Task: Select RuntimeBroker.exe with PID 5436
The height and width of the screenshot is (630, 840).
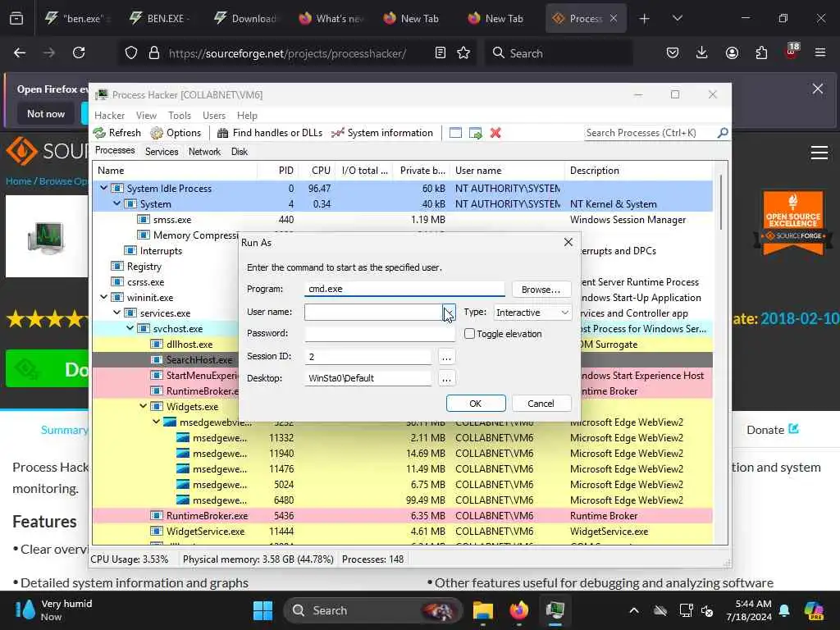Action: coord(402,516)
